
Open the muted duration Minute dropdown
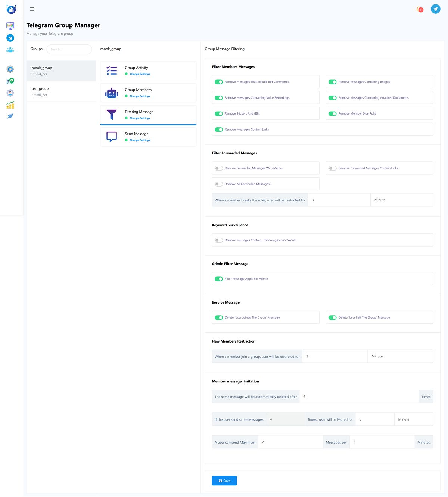(414, 419)
